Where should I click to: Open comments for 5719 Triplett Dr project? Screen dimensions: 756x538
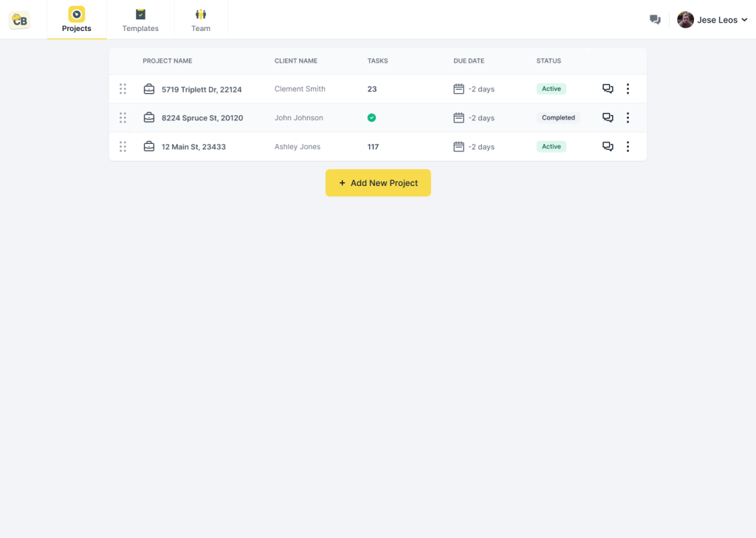click(x=608, y=89)
